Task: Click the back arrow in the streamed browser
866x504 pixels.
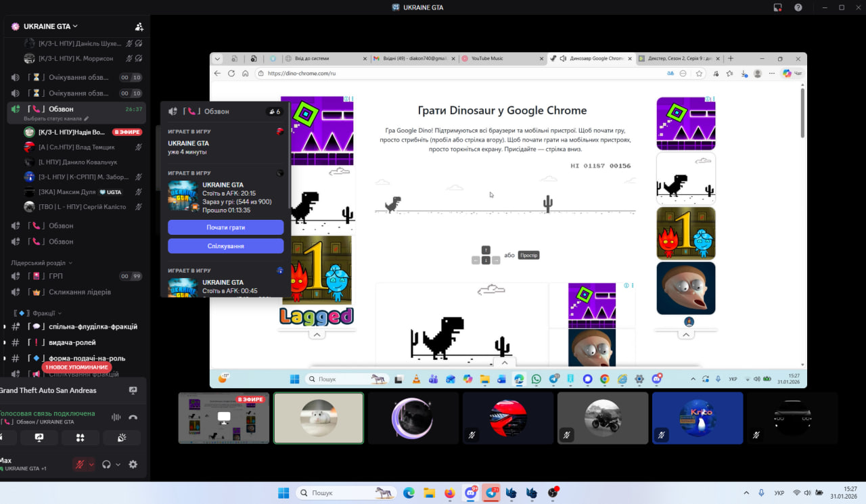Action: pyautogui.click(x=217, y=73)
